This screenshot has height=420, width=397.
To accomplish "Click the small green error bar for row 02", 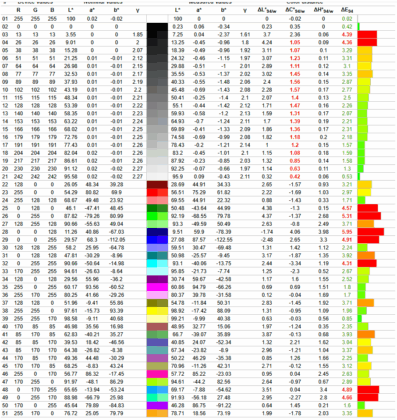I will [x=359, y=27].
